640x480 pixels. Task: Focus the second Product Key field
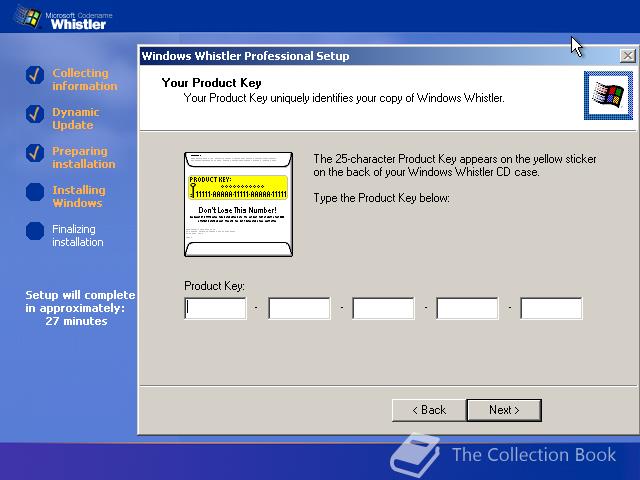point(299,308)
